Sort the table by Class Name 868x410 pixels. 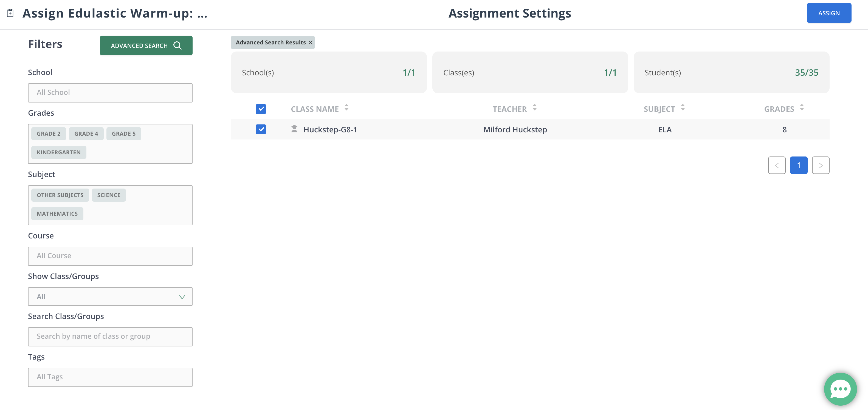point(346,108)
